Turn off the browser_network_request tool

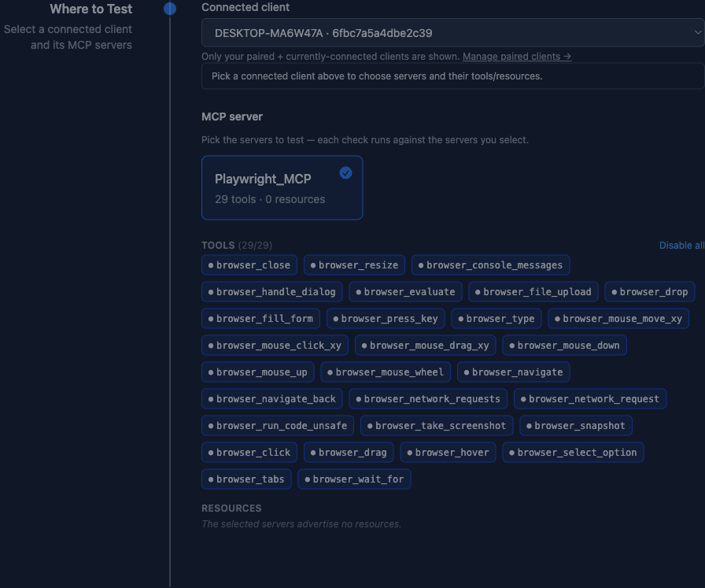tap(590, 398)
